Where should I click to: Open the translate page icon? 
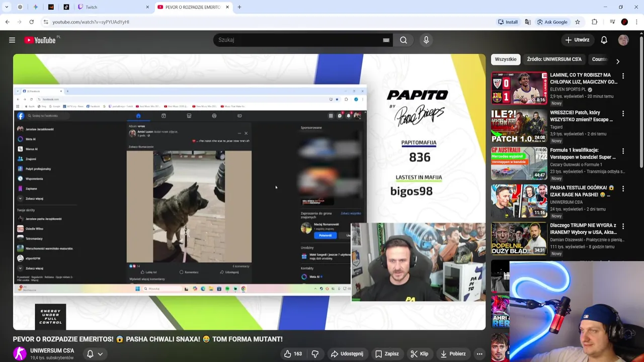coord(528,22)
